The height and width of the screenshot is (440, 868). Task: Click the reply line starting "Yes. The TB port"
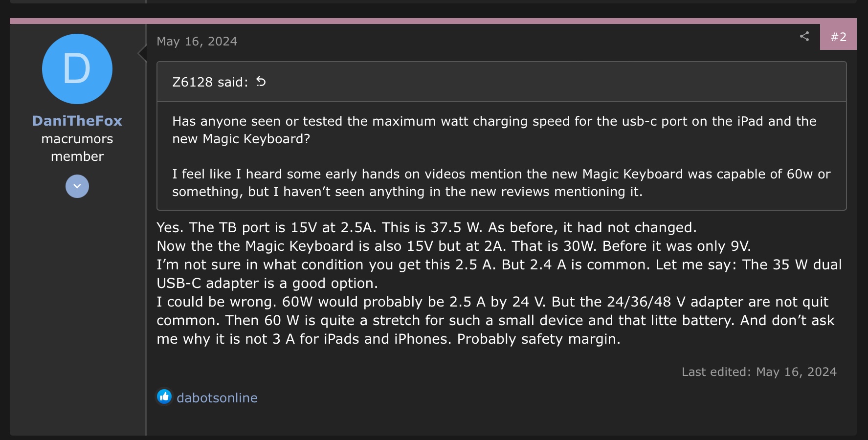(x=426, y=228)
